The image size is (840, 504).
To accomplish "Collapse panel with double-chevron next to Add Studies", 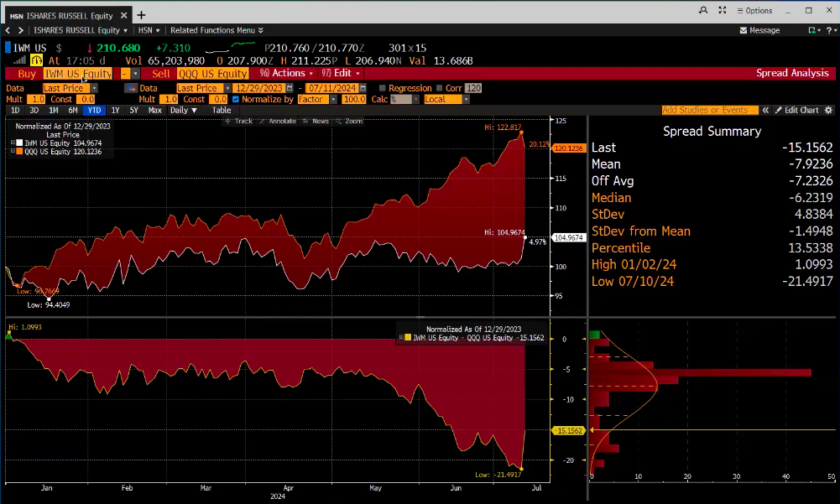I will [766, 110].
